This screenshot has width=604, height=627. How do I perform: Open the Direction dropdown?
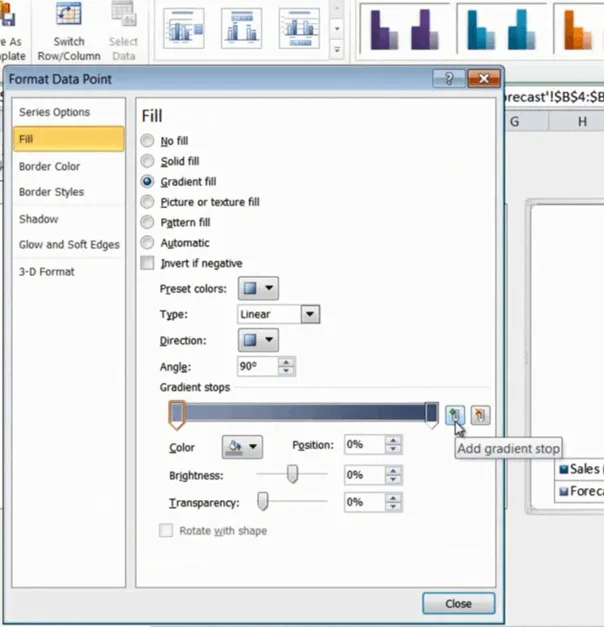[258, 340]
